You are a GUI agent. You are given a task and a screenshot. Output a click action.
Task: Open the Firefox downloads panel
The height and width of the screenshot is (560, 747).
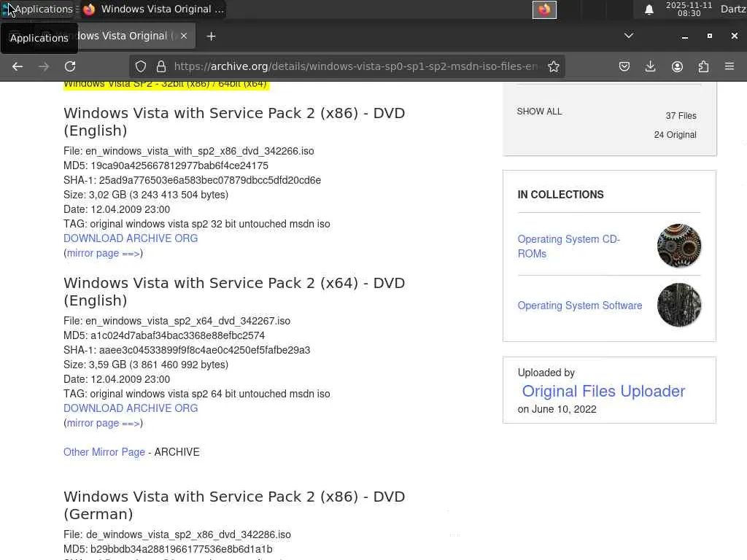click(651, 66)
